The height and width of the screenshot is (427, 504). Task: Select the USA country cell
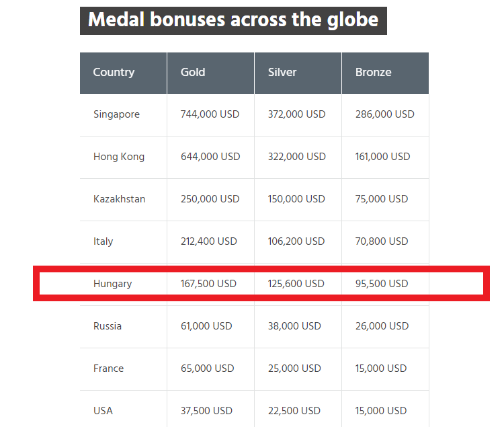click(x=124, y=409)
